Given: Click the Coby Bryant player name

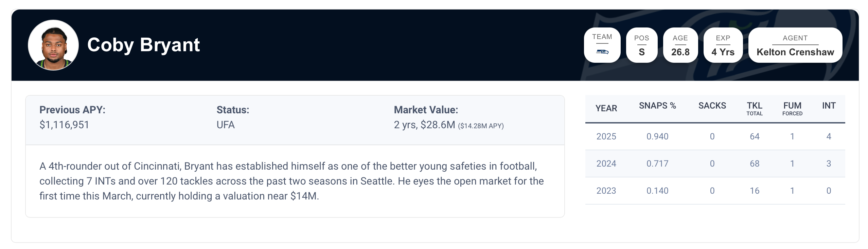Looking at the screenshot, I should [x=143, y=45].
